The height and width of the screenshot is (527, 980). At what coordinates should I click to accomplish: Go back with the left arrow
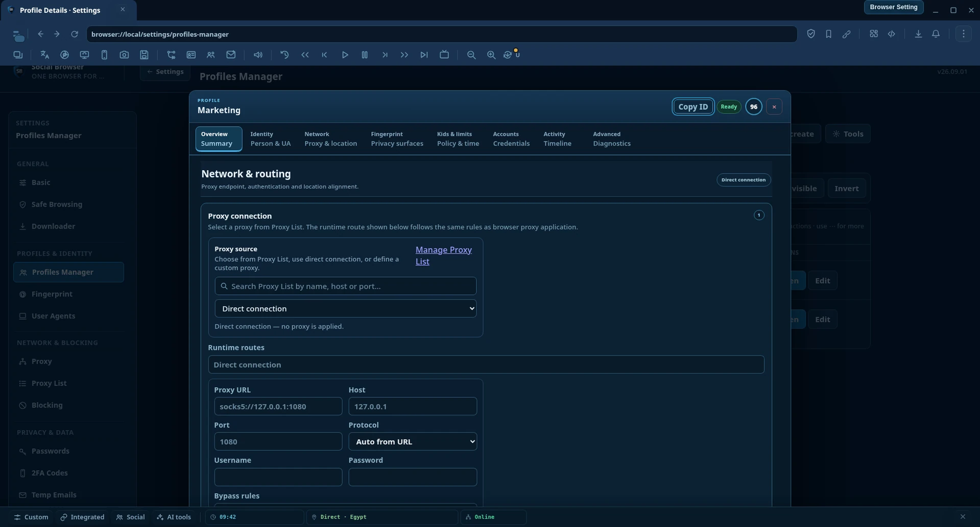point(40,34)
